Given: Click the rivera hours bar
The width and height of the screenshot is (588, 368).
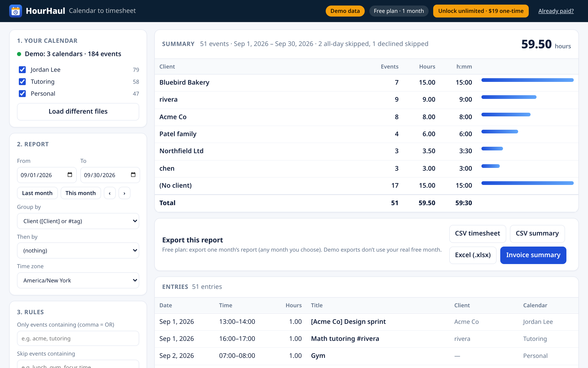Looking at the screenshot, I should [x=509, y=97].
